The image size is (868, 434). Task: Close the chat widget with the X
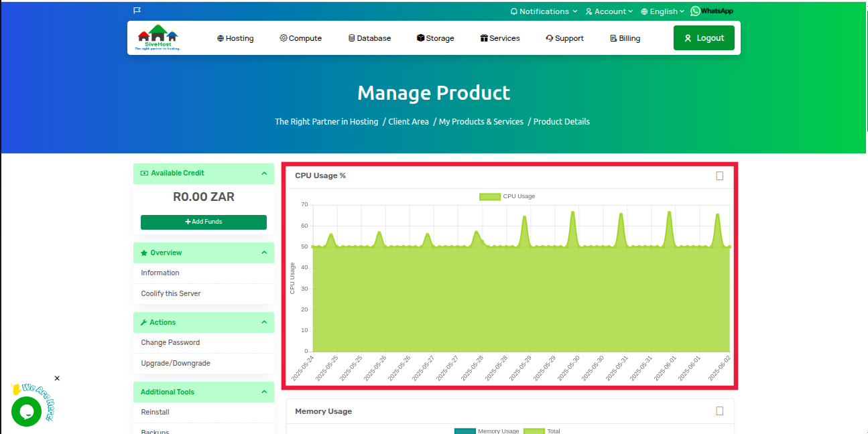point(57,378)
